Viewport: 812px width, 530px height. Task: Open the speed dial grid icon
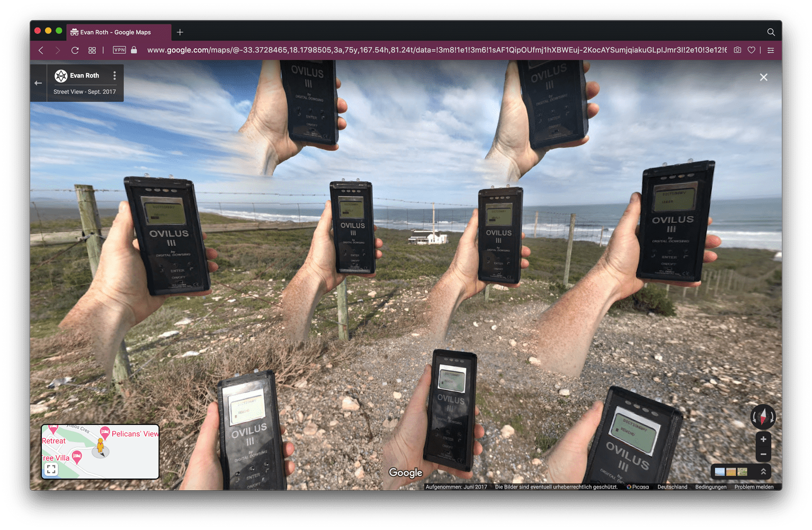click(92, 50)
